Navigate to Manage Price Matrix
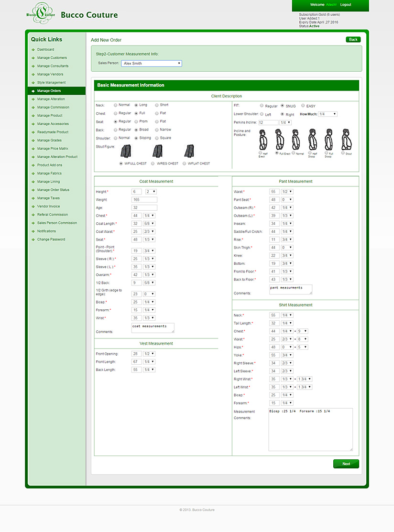This screenshot has height=532, width=394. point(53,149)
